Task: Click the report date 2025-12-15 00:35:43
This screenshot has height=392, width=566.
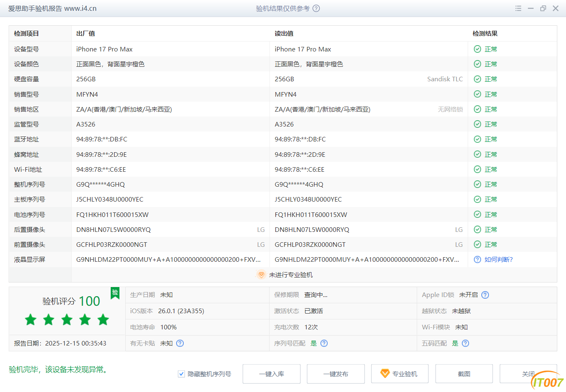Action: point(76,343)
